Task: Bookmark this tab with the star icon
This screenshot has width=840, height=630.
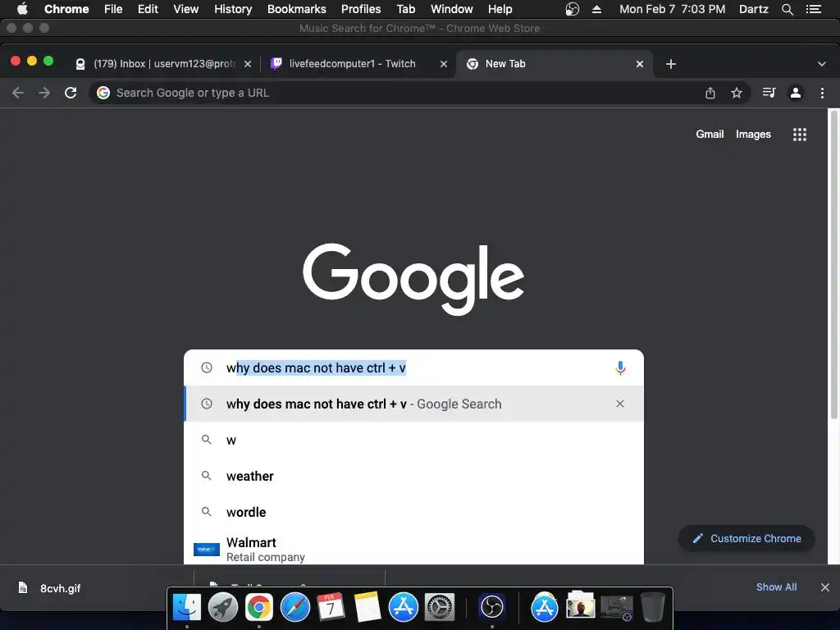Action: 737,93
